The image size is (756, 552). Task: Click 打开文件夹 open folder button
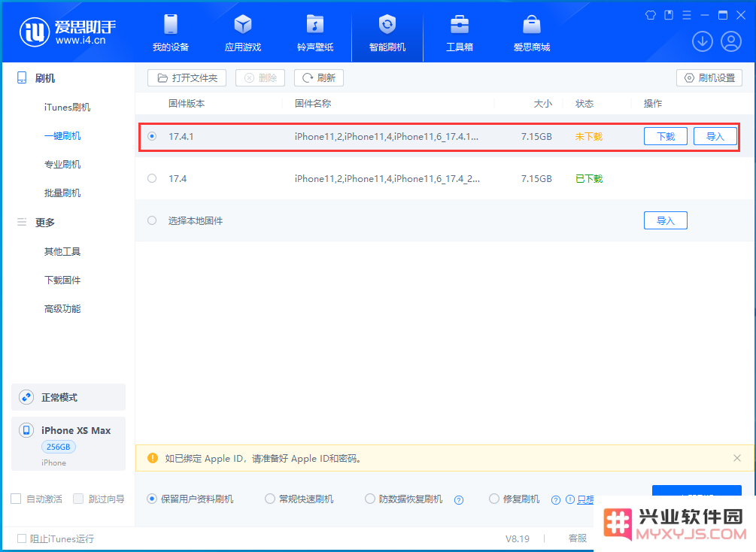pyautogui.click(x=187, y=77)
